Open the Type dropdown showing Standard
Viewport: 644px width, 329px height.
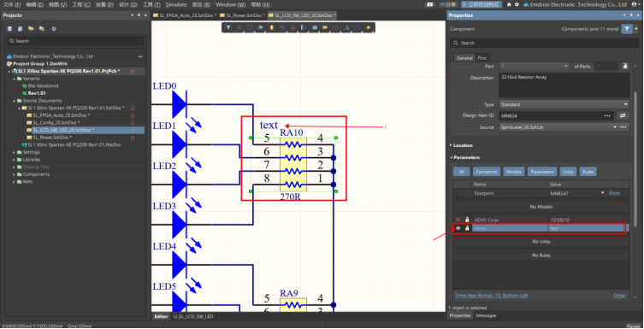tap(564, 104)
